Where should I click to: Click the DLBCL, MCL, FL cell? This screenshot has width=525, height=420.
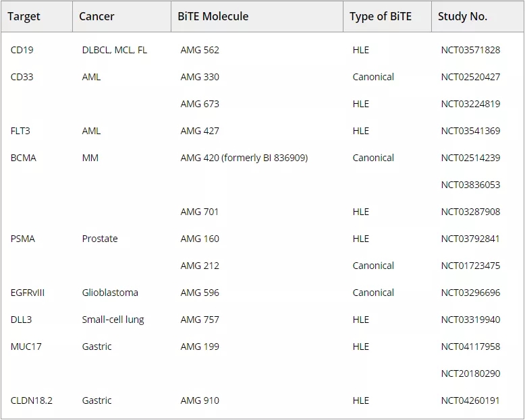click(114, 50)
